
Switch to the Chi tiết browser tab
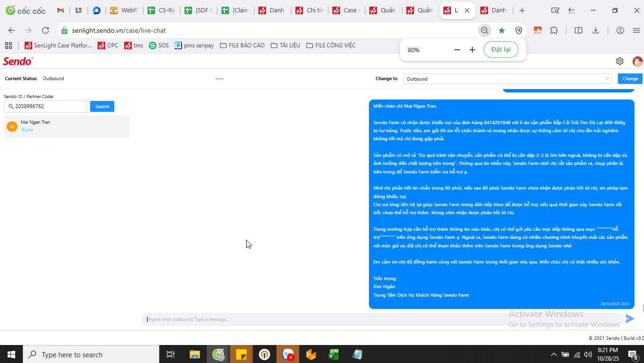coord(309,10)
